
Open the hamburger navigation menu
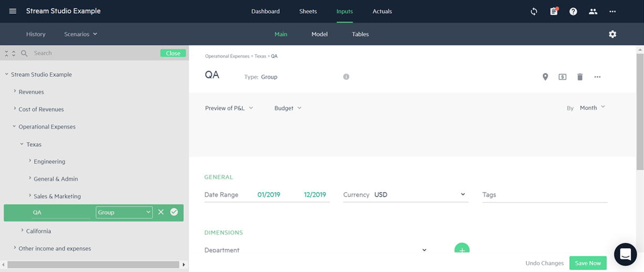[x=13, y=11]
